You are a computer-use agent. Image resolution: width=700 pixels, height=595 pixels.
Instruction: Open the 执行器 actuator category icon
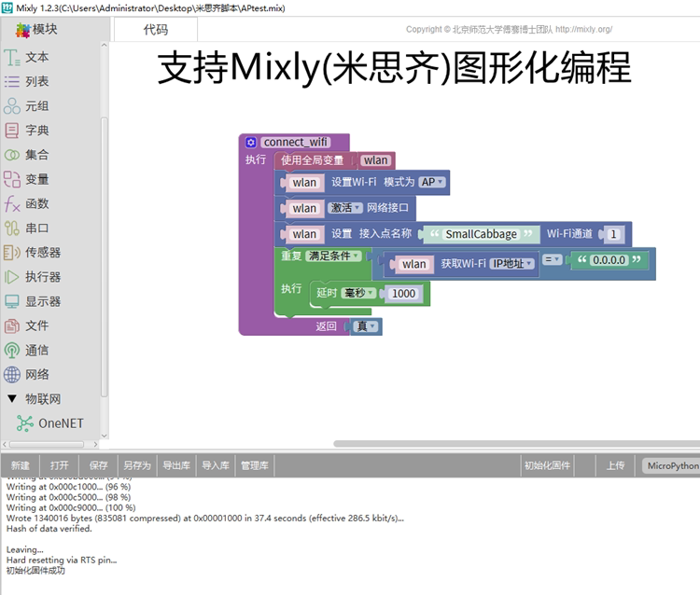click(12, 277)
